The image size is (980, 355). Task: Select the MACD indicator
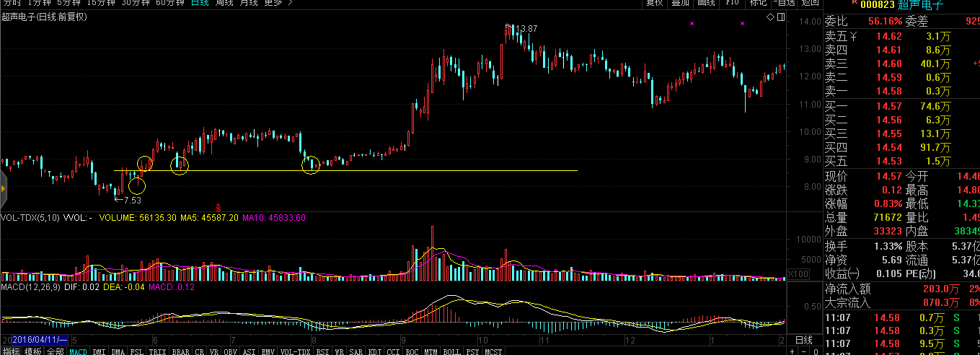[78, 351]
